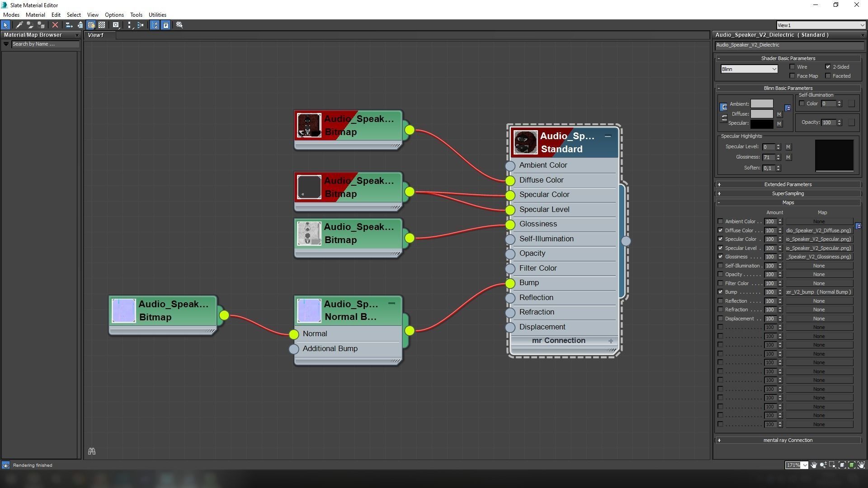Screen dimensions: 868x488
Task: Open the Utilities menu
Action: 157,15
